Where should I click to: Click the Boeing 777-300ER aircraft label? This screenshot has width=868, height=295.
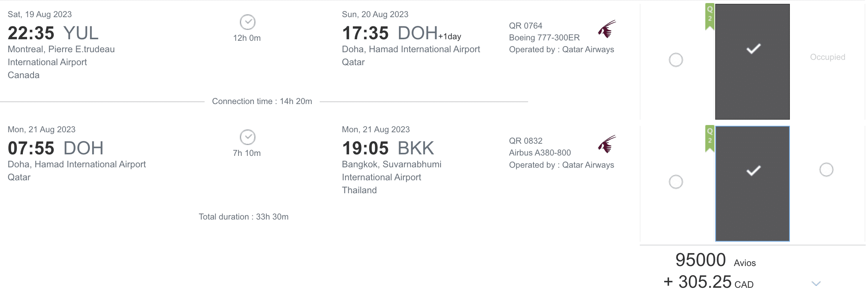click(x=544, y=38)
